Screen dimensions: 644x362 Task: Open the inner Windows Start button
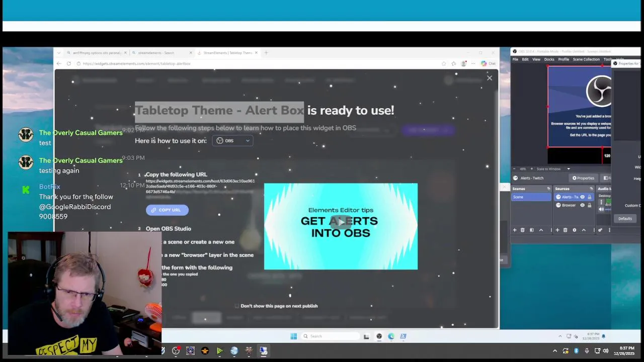pos(294,336)
